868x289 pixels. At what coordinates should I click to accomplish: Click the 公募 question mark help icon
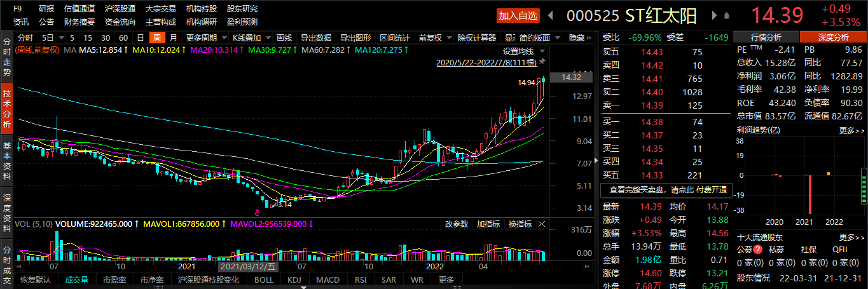click(x=758, y=250)
